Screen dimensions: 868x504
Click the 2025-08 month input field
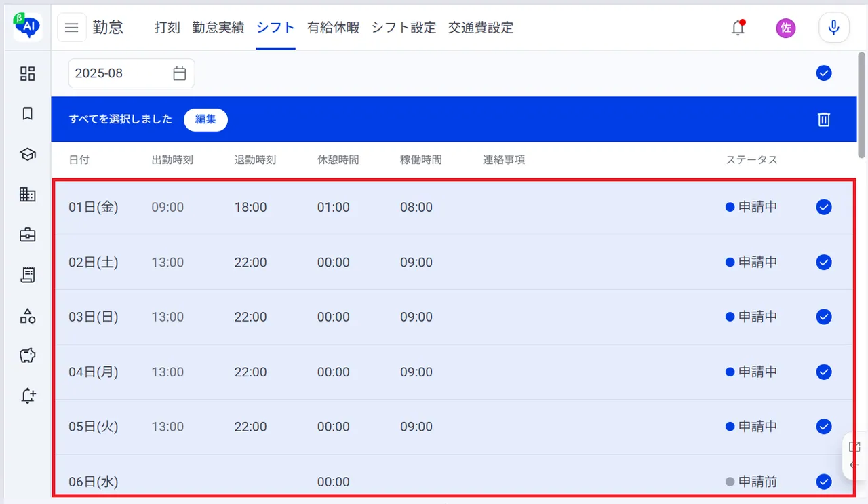pyautogui.click(x=132, y=73)
